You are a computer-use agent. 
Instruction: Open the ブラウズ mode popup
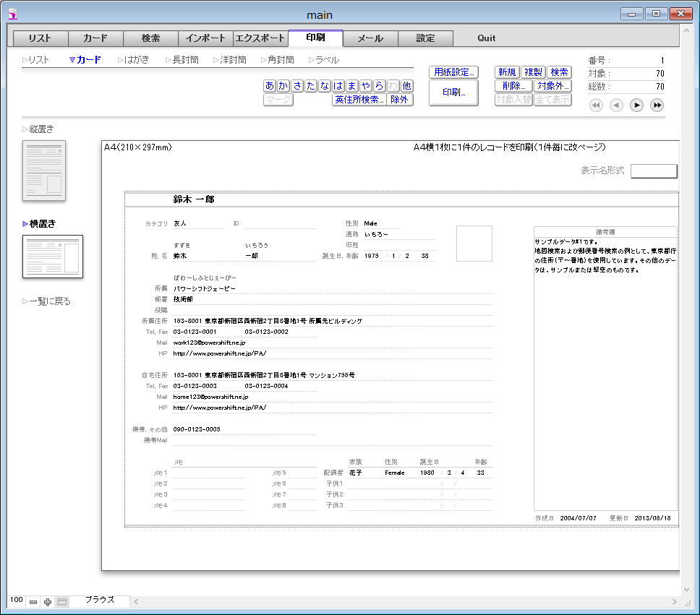point(100,601)
